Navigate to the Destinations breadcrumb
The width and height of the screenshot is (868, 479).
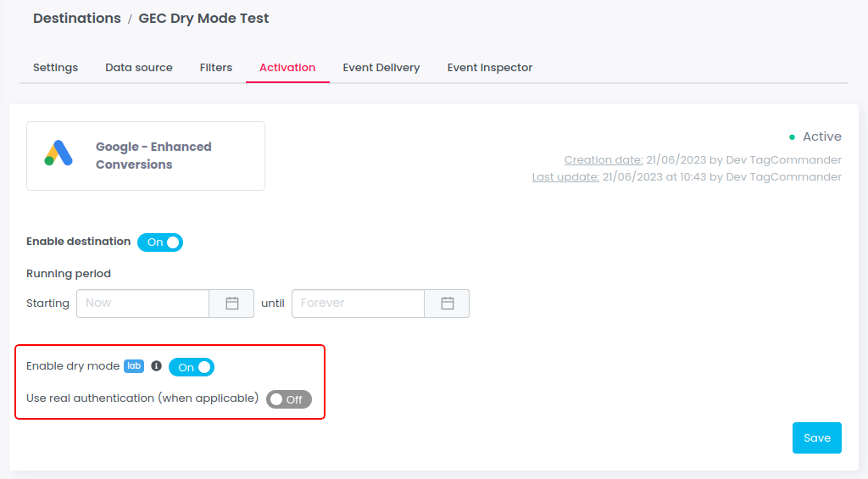click(76, 19)
